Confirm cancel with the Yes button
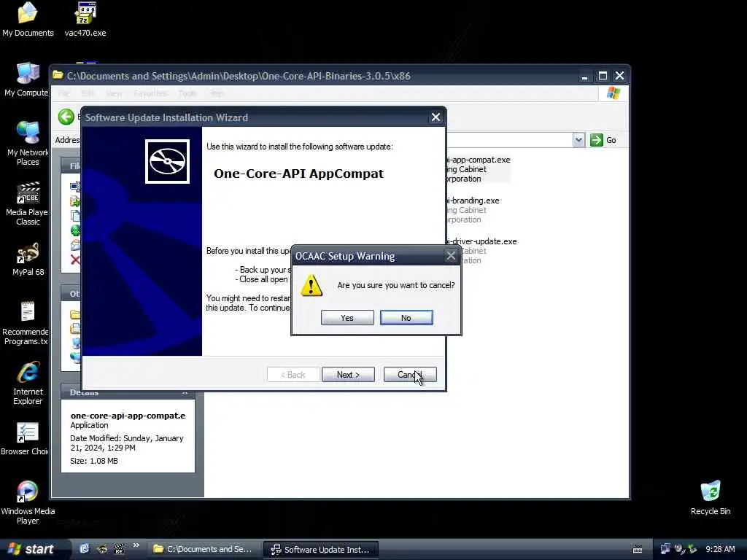 (x=347, y=318)
